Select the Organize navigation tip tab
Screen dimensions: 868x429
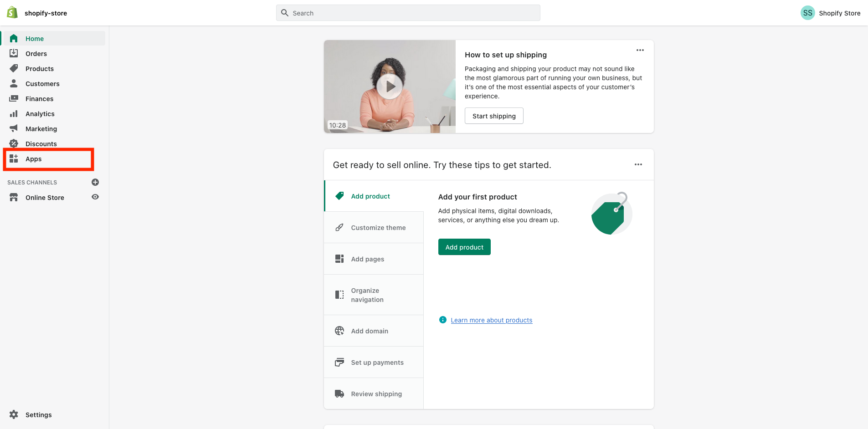click(374, 295)
